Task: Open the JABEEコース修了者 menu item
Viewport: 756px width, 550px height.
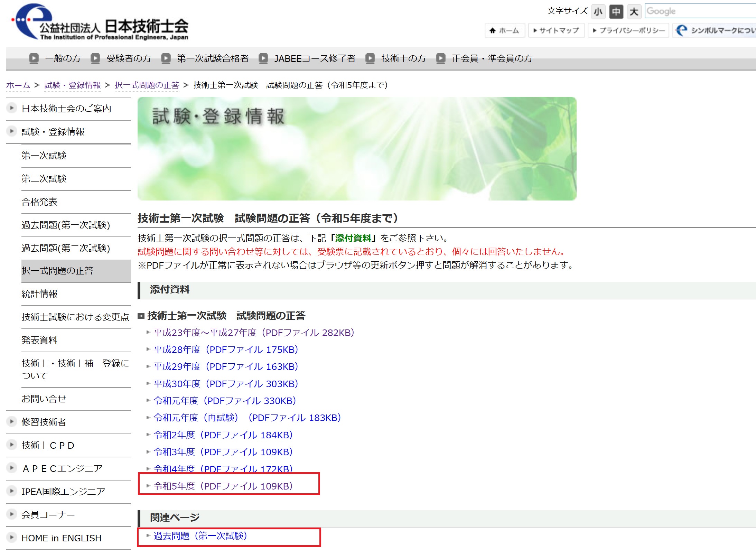Action: 315,58
